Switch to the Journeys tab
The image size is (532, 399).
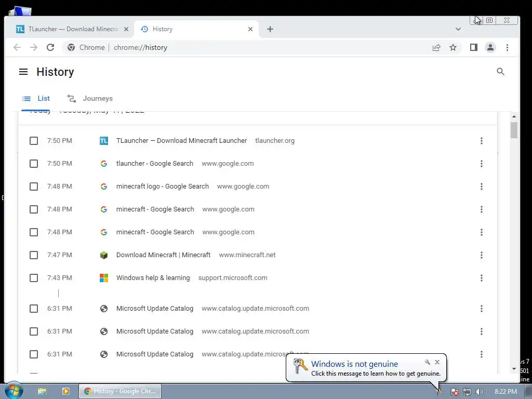90,98
